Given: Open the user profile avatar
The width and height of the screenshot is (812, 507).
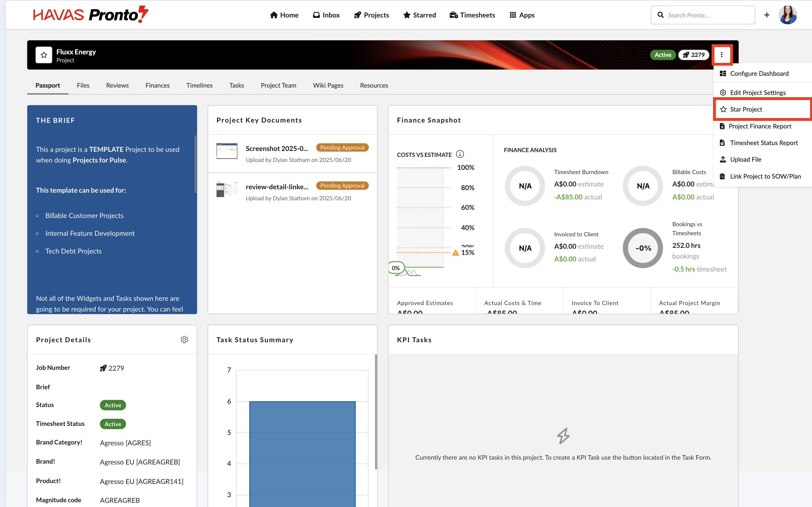Looking at the screenshot, I should (787, 15).
